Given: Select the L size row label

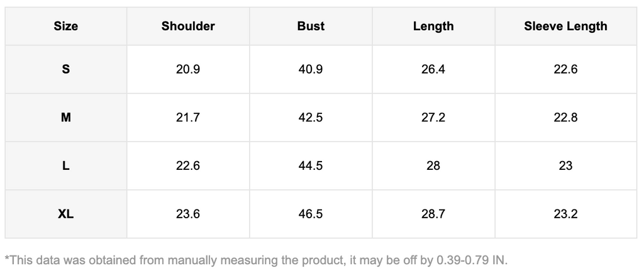Looking at the screenshot, I should (66, 165).
